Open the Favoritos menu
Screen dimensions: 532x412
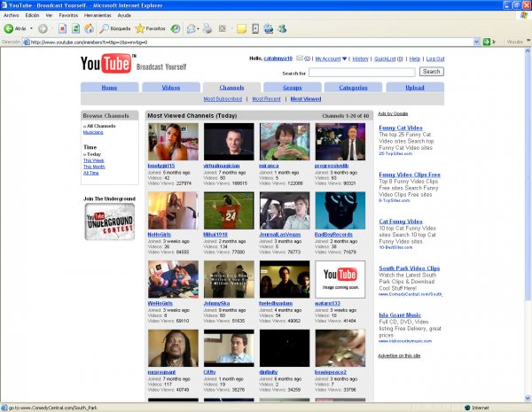(68, 15)
